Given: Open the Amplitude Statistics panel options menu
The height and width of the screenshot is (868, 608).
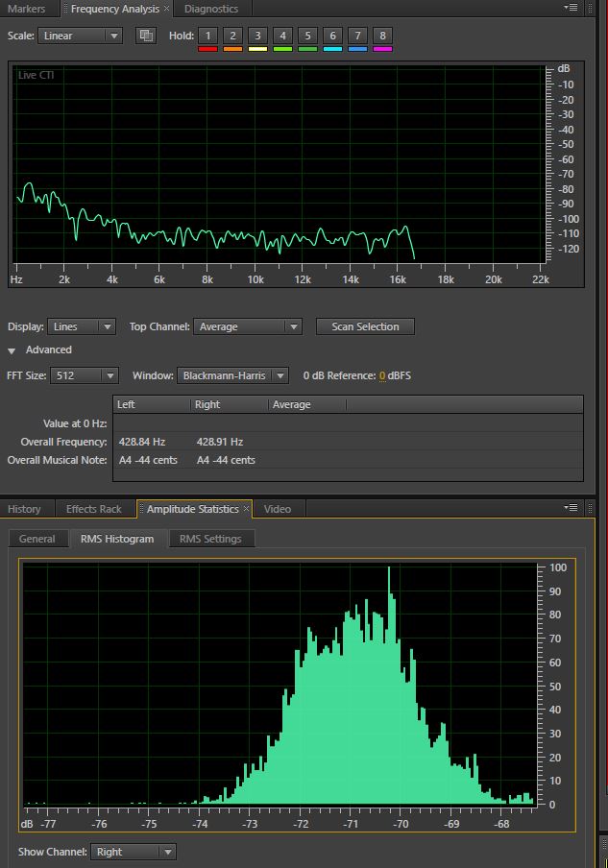Looking at the screenshot, I should click(x=572, y=508).
